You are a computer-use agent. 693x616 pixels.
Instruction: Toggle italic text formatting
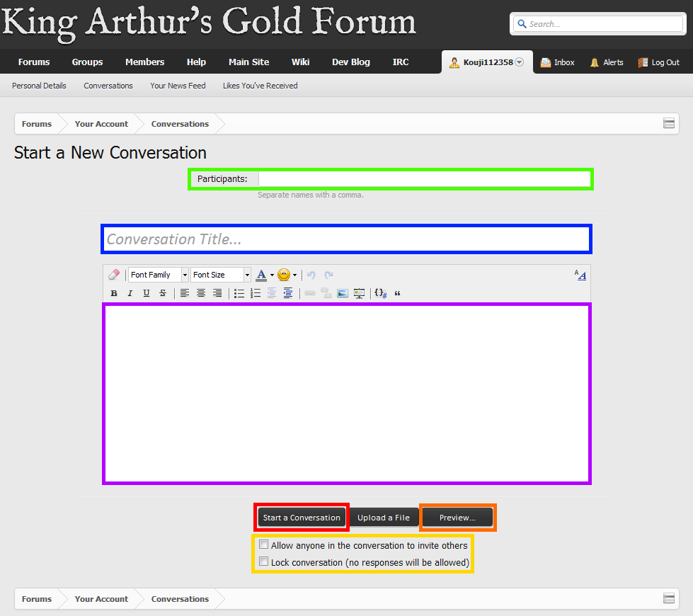[x=130, y=293]
